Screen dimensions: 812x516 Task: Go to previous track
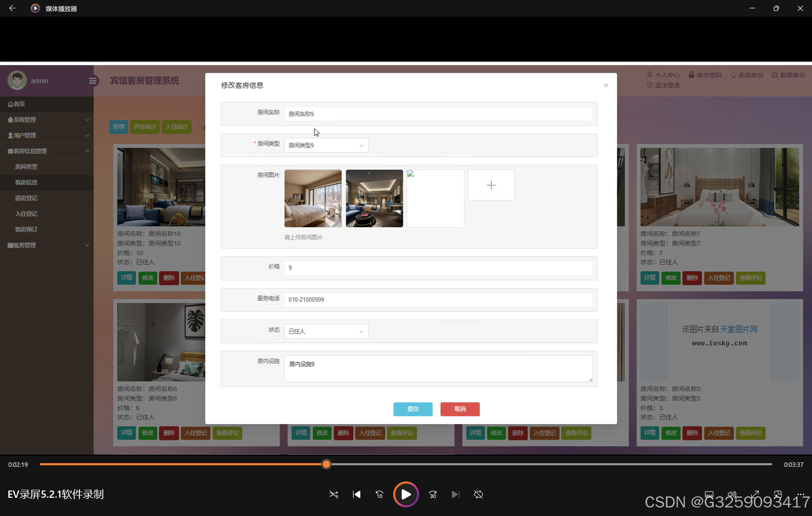point(356,494)
